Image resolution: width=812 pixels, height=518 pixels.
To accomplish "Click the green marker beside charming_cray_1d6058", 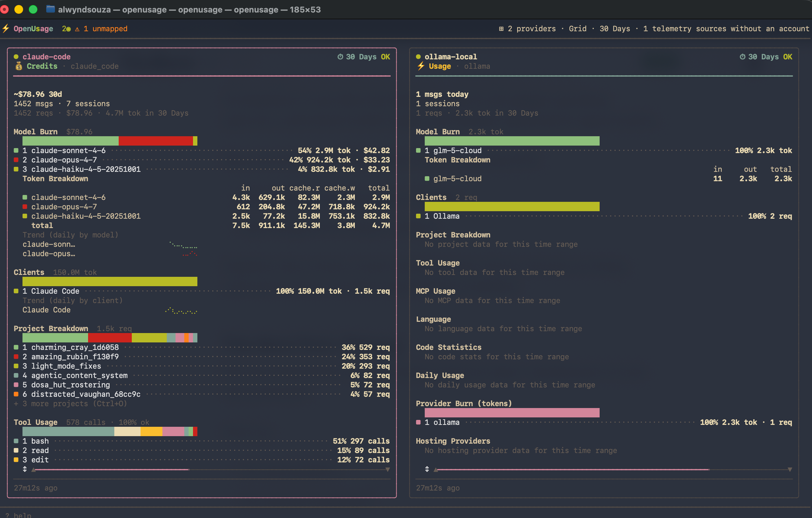I will (x=16, y=347).
